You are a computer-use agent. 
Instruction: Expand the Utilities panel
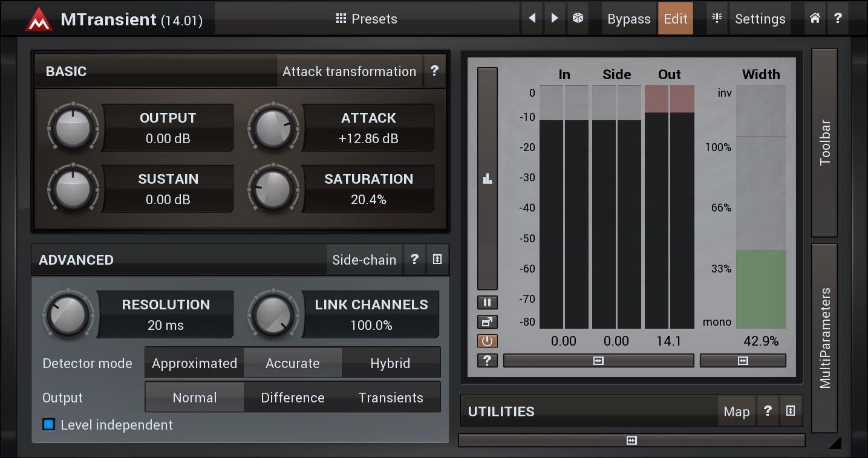790,411
